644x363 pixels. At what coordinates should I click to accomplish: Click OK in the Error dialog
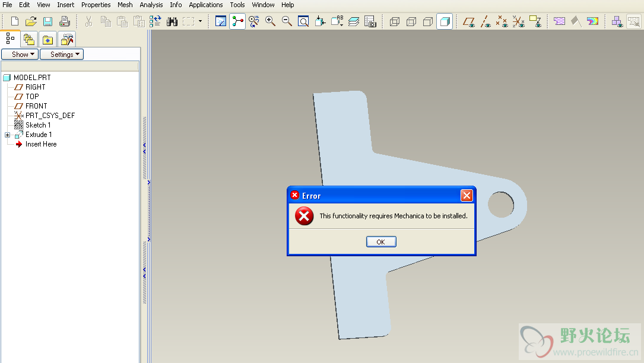[381, 242]
